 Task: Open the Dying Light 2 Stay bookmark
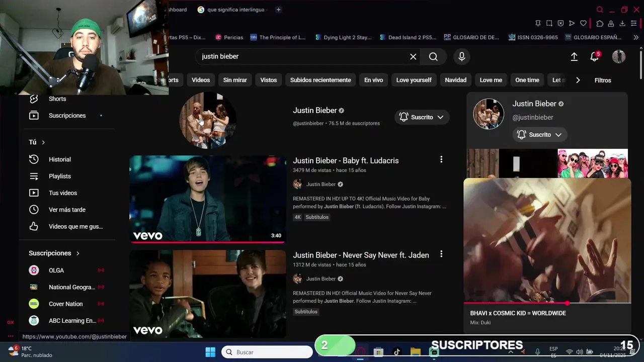pos(343,37)
